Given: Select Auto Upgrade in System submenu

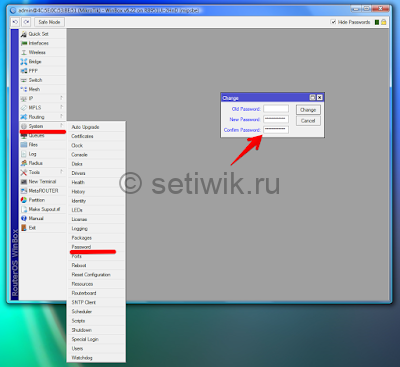Looking at the screenshot, I should click(96, 127).
